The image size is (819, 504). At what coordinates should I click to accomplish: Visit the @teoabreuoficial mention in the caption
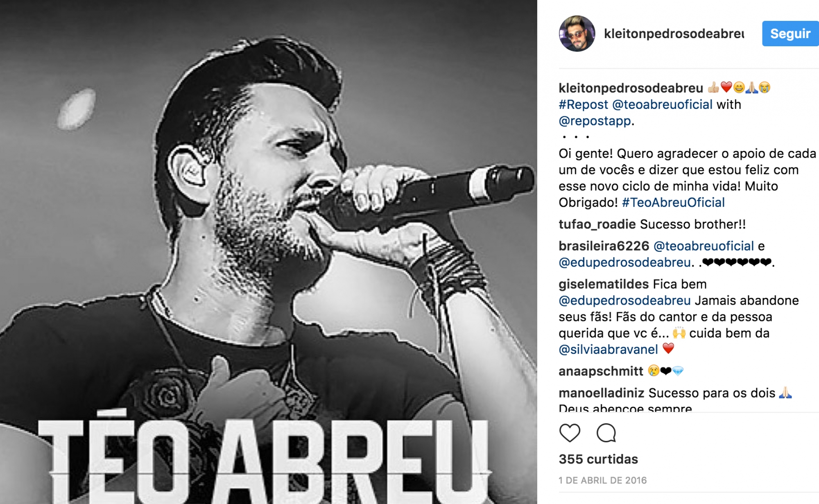tap(662, 104)
